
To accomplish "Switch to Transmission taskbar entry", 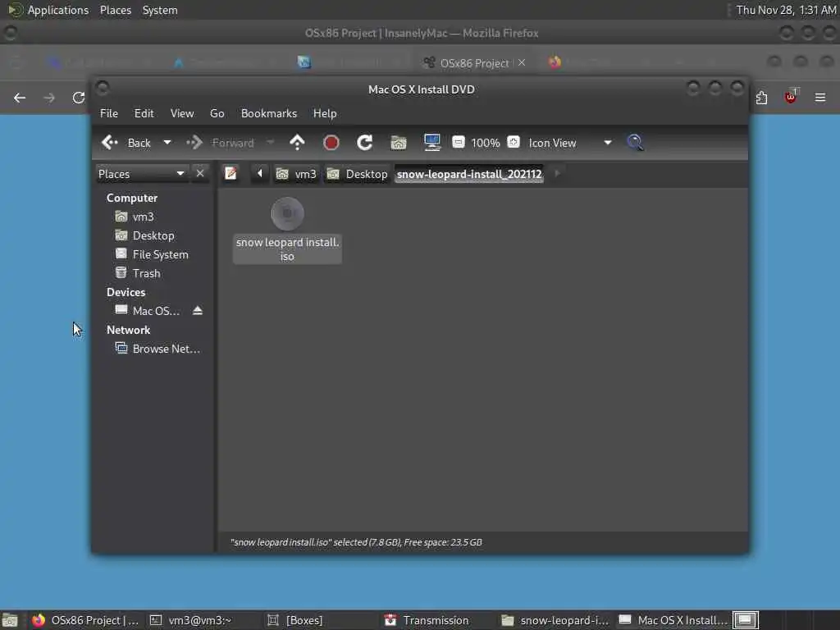I will click(427, 620).
